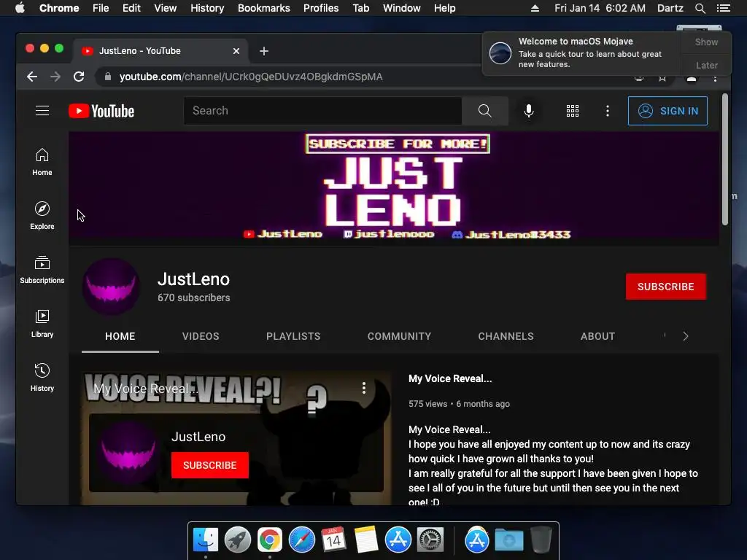Open Subscriptions in the sidebar
Image resolution: width=747 pixels, height=560 pixels.
[42, 270]
